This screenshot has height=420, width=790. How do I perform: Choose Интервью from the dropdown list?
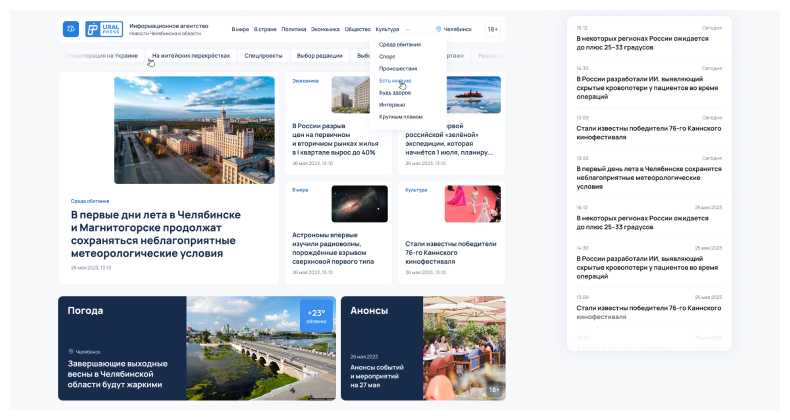tap(392, 105)
